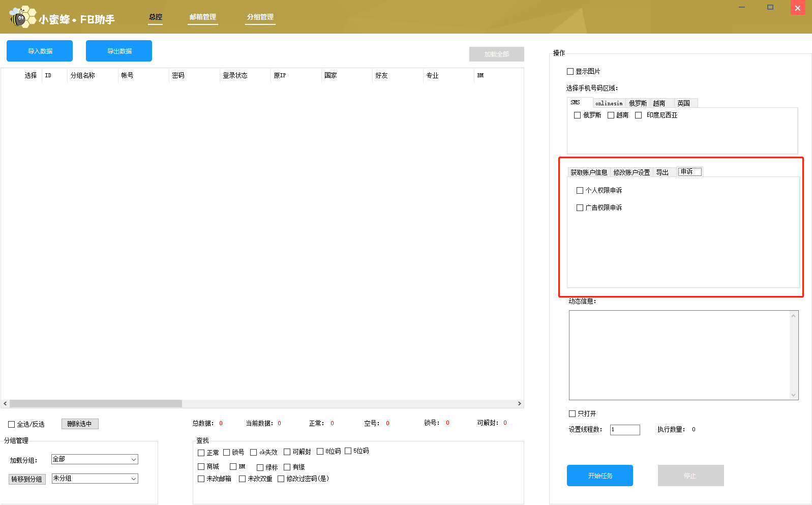Select the onlinesim tab
This screenshot has width=812, height=505.
coord(609,103)
